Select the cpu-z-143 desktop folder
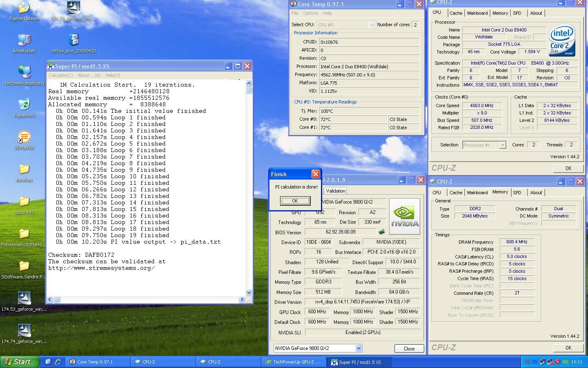588x368 pixels. click(x=24, y=205)
